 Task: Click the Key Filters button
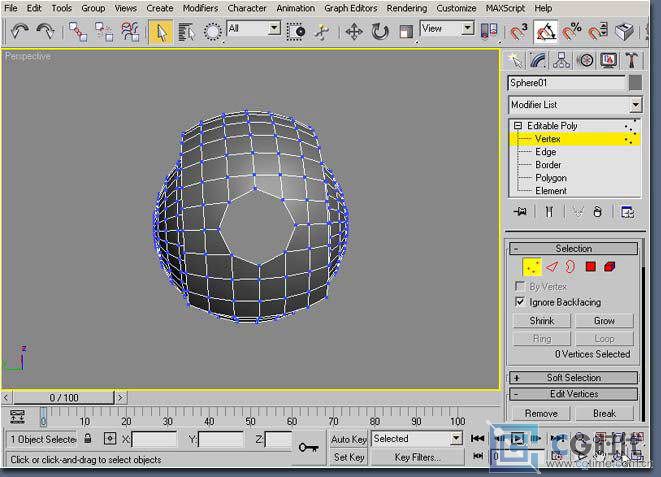coord(417,457)
